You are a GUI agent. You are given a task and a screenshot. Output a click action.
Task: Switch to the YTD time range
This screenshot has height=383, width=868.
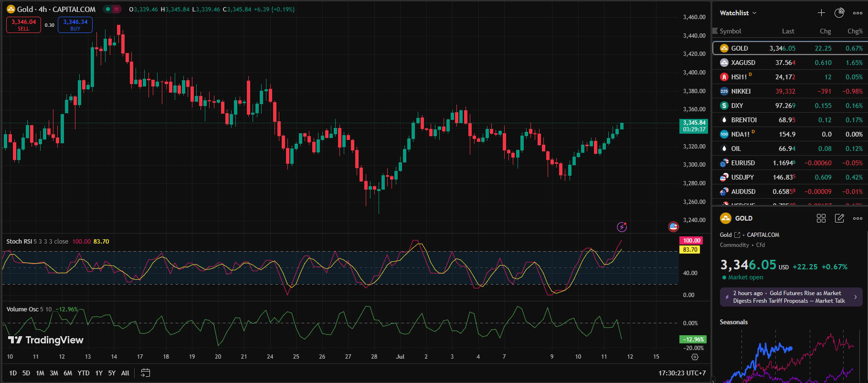pyautogui.click(x=84, y=373)
